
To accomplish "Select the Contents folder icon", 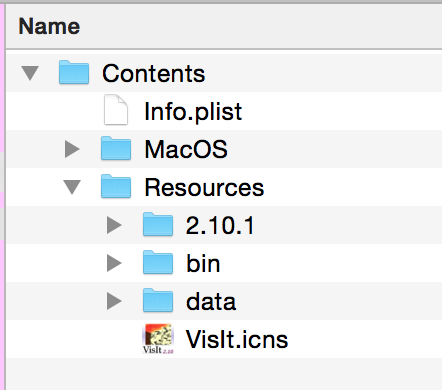I will pyautogui.click(x=74, y=72).
